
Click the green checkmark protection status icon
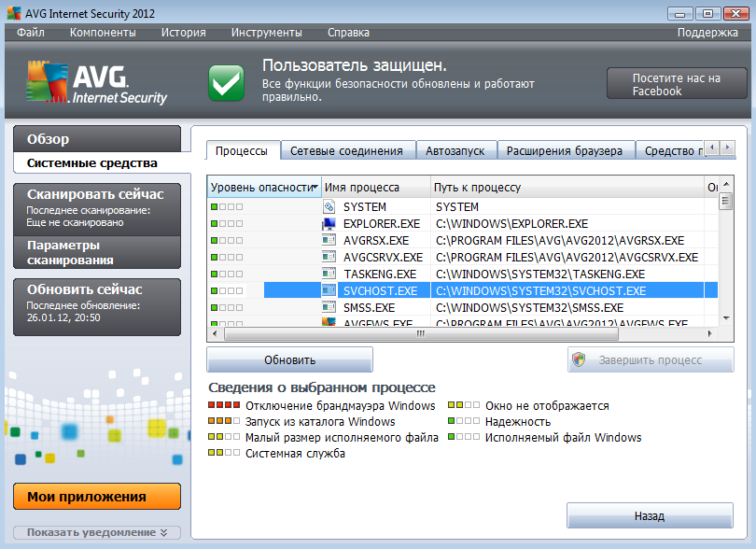[x=226, y=83]
